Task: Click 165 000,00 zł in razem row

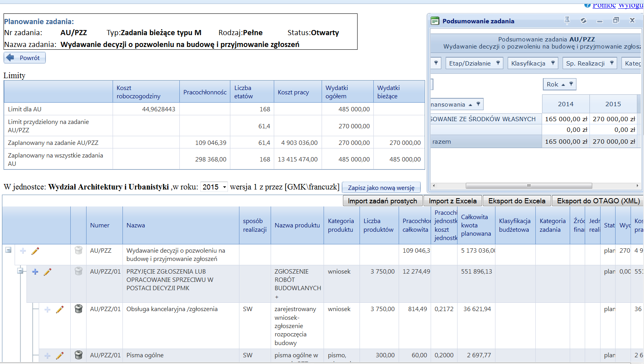Action: 566,141
